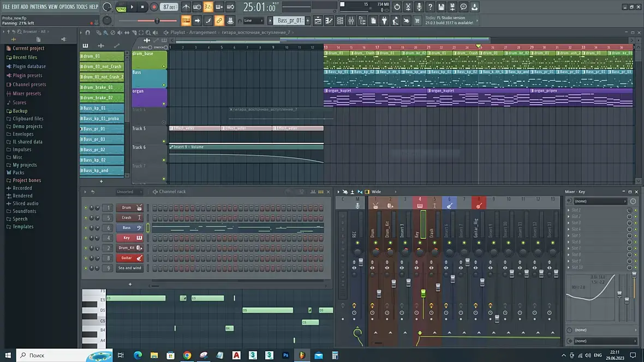The height and width of the screenshot is (362, 644).
Task: Open the EDIT menu
Action: tap(16, 7)
